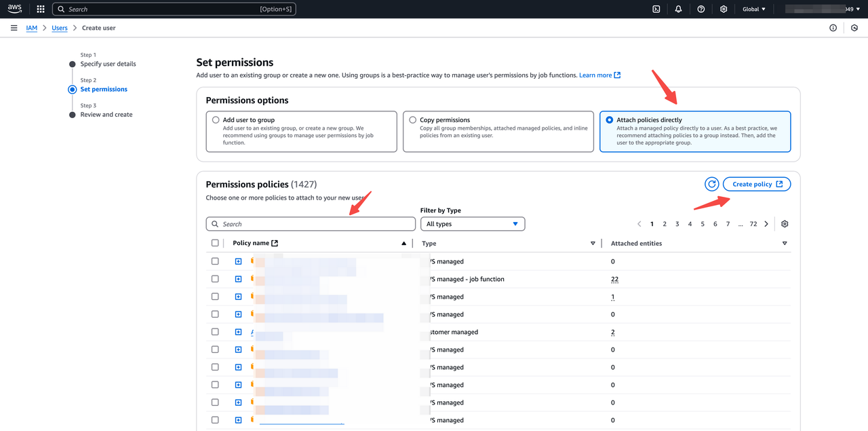Open table preferences gear for the policies table

pos(785,223)
